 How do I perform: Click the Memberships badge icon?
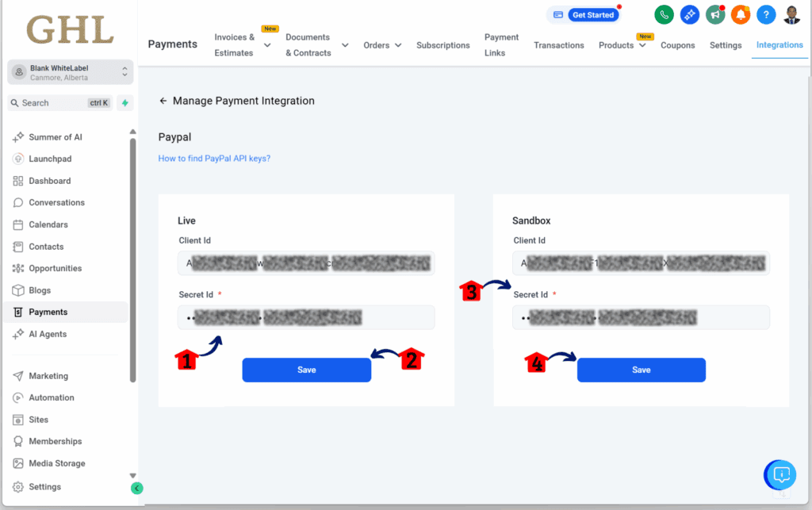pos(18,441)
